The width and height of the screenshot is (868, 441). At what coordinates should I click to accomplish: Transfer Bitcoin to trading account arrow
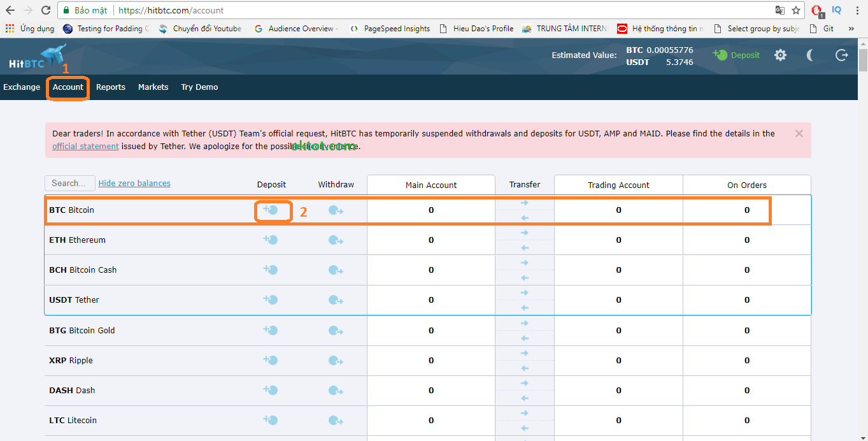(x=525, y=203)
